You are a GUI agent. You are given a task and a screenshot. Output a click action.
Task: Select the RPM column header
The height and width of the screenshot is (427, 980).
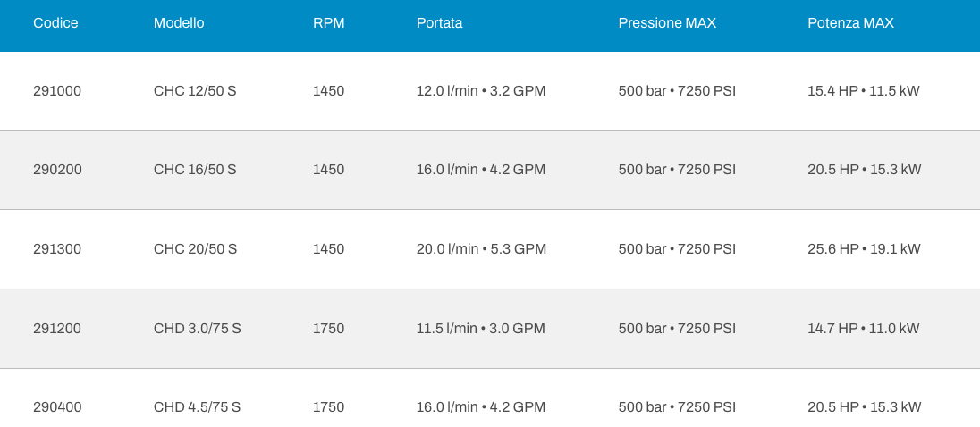[x=328, y=23]
